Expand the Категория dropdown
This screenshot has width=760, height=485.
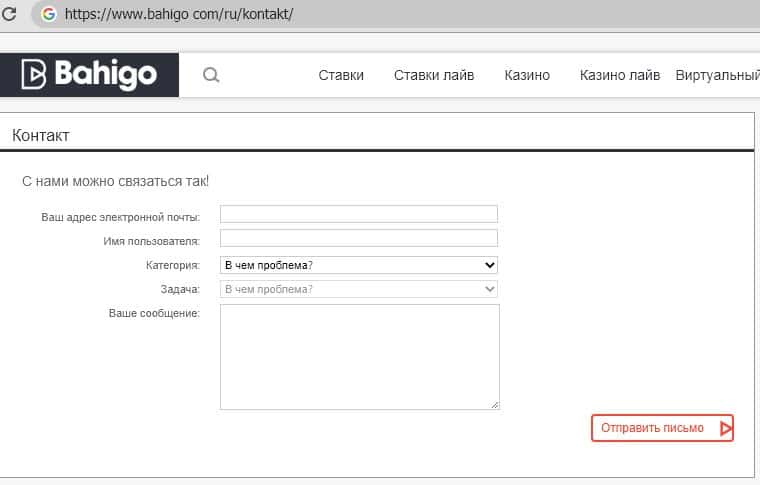coord(358,265)
